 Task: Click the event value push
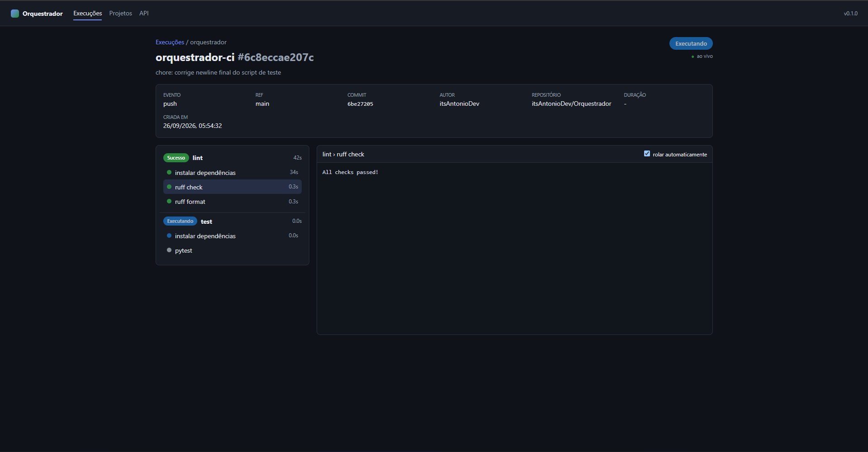pos(170,104)
